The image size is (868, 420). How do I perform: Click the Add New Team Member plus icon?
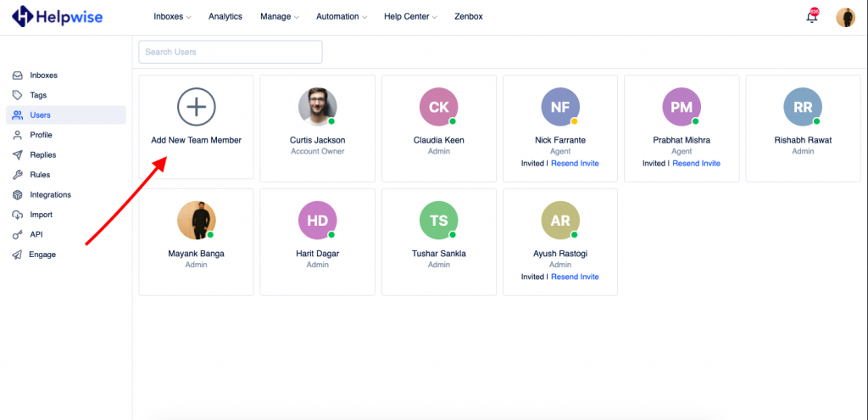[196, 107]
